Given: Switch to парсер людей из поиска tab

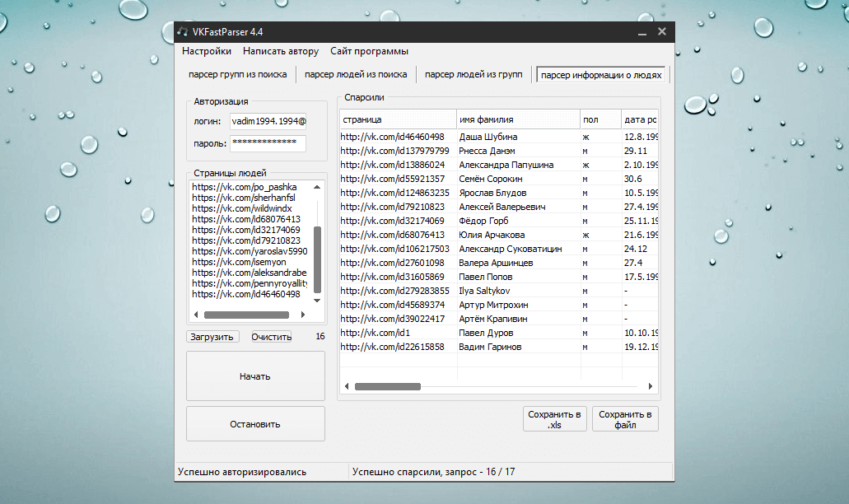Looking at the screenshot, I should click(x=356, y=75).
